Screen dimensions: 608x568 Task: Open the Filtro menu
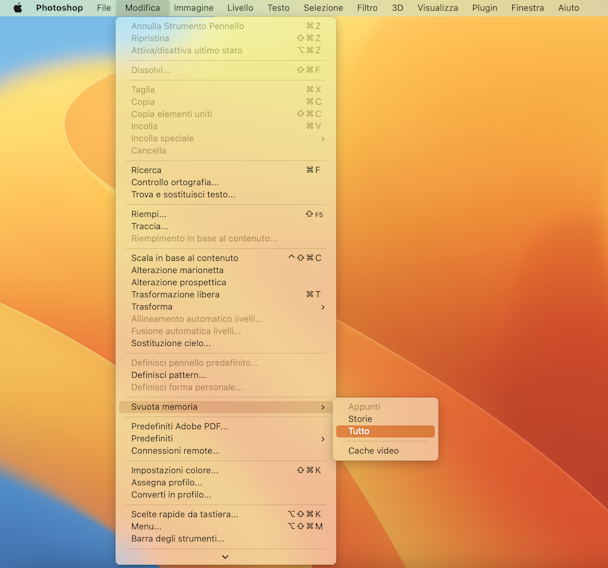point(367,8)
